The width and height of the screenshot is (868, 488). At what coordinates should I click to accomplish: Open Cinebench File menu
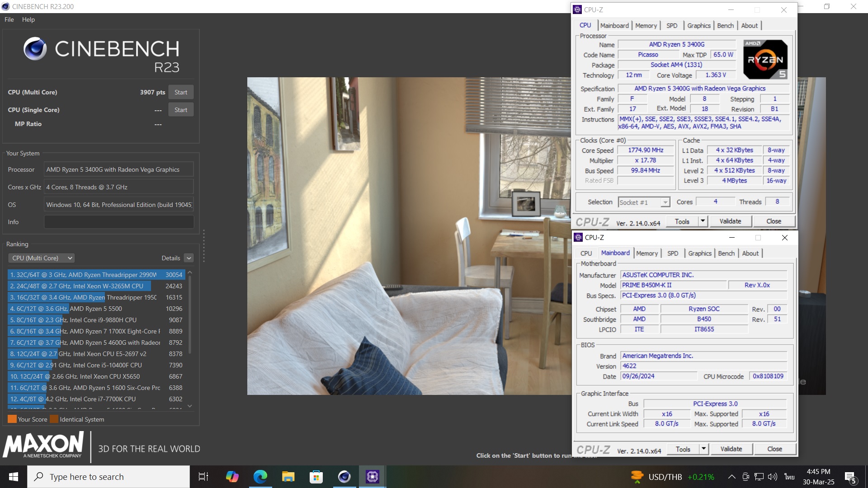9,19
